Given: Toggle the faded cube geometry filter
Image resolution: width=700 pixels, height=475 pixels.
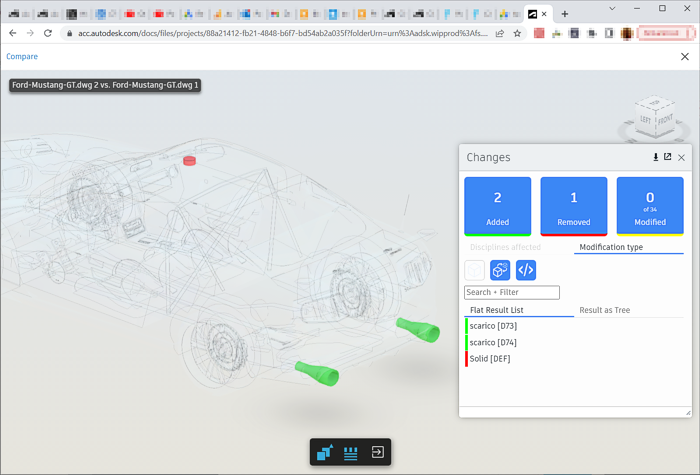Looking at the screenshot, I should pos(475,270).
